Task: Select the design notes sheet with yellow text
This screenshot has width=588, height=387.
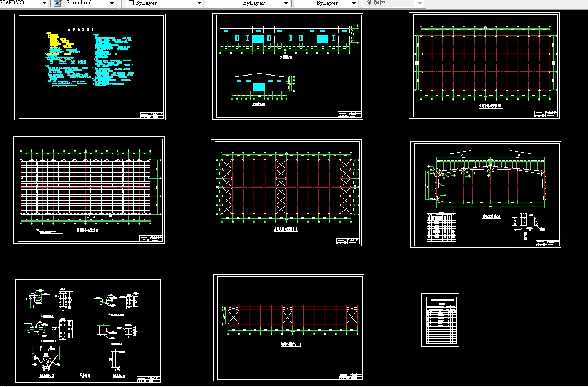Action: (x=90, y=67)
